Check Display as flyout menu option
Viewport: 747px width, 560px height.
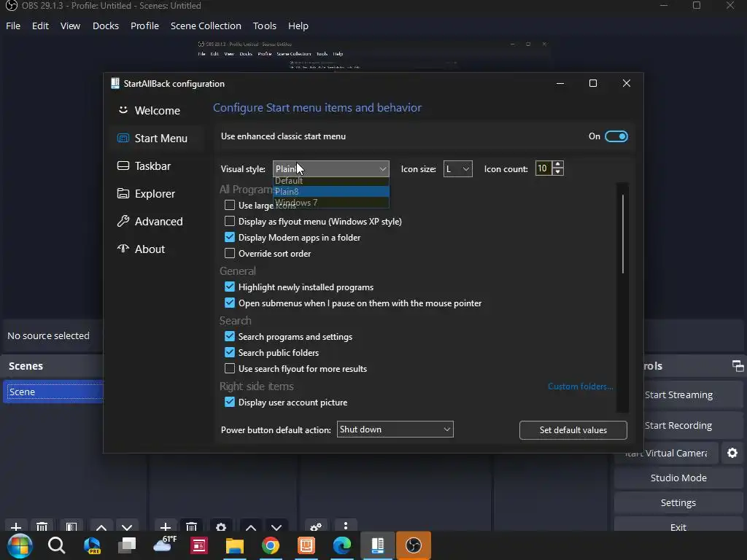[230, 221]
